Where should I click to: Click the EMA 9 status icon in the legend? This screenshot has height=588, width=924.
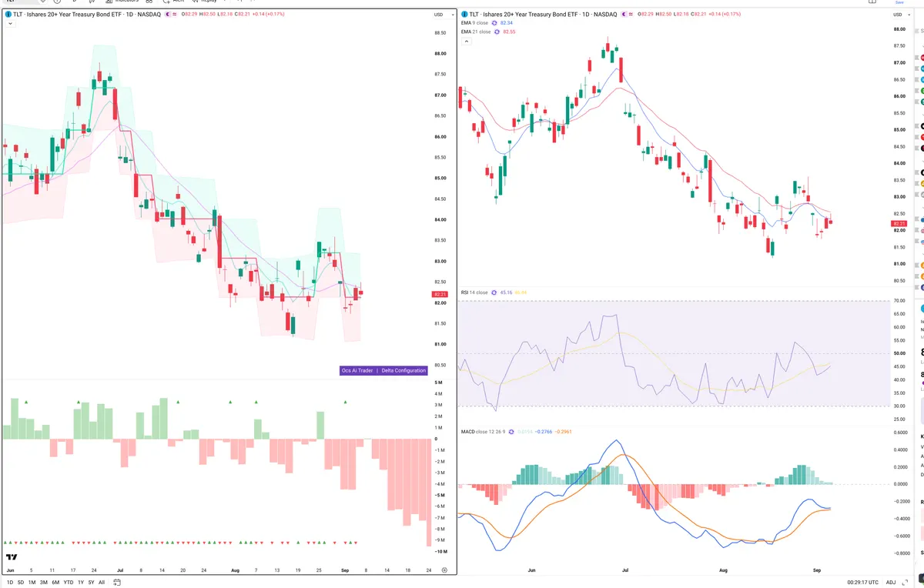494,23
